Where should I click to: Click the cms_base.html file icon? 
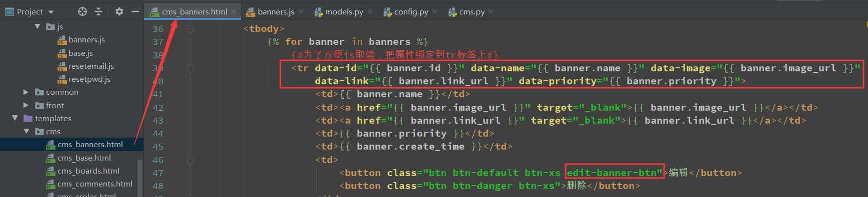[50, 158]
